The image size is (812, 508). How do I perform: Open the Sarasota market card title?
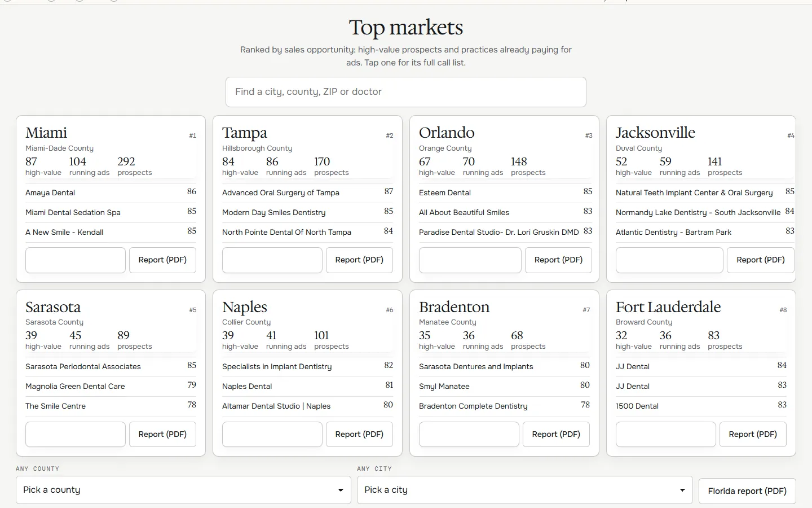pos(53,308)
